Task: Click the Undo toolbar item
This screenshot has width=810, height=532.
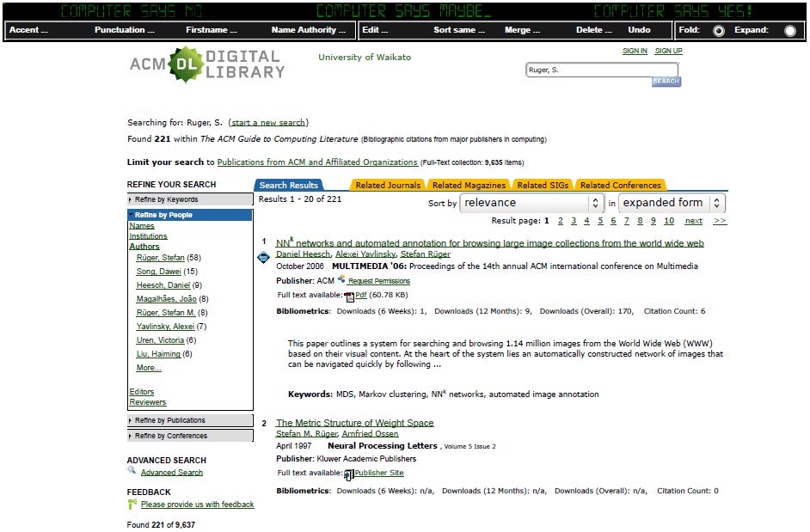Action: tap(639, 30)
